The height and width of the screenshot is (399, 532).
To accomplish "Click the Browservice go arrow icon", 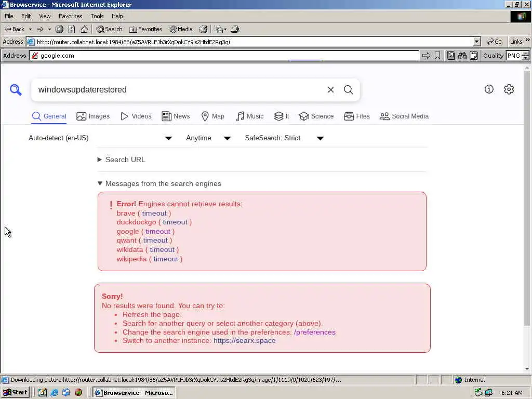I will tap(426, 56).
